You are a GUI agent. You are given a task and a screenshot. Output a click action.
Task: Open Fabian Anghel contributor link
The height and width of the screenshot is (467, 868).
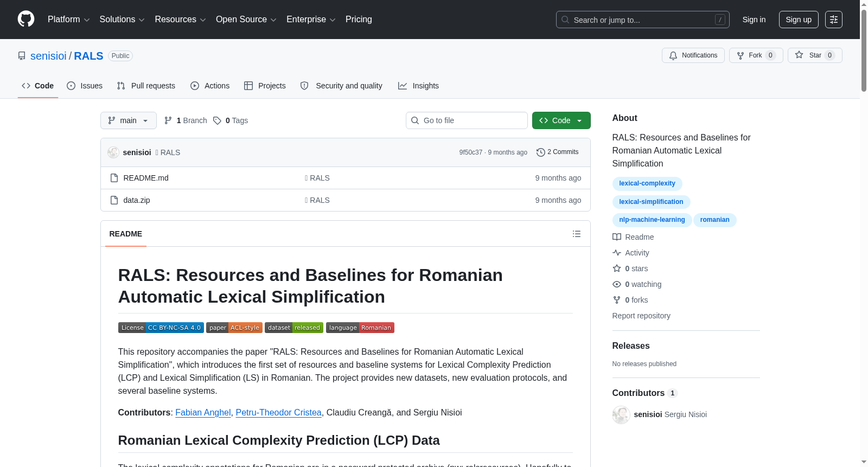point(203,413)
